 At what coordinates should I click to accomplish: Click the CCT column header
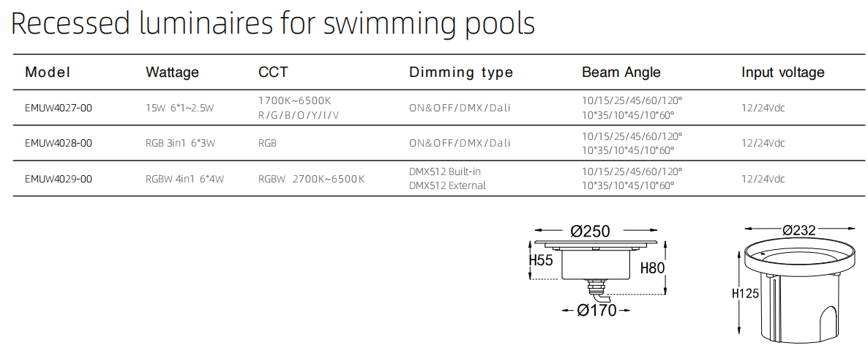tap(273, 72)
